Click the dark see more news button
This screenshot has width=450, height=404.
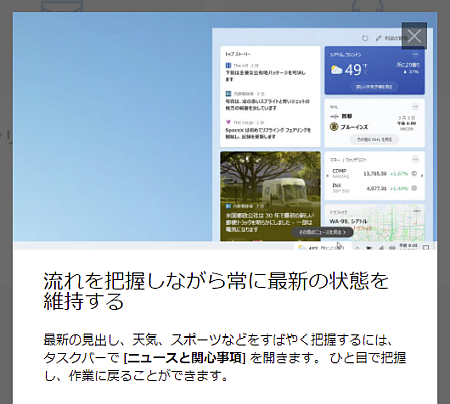pos(322,232)
